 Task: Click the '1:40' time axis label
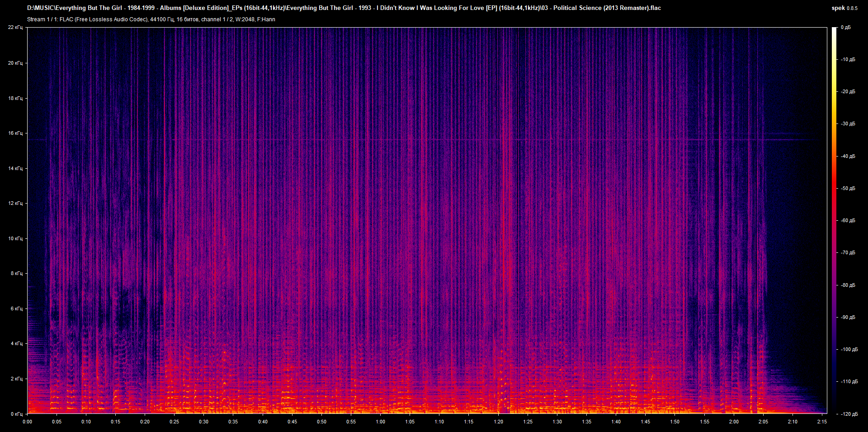(616, 422)
